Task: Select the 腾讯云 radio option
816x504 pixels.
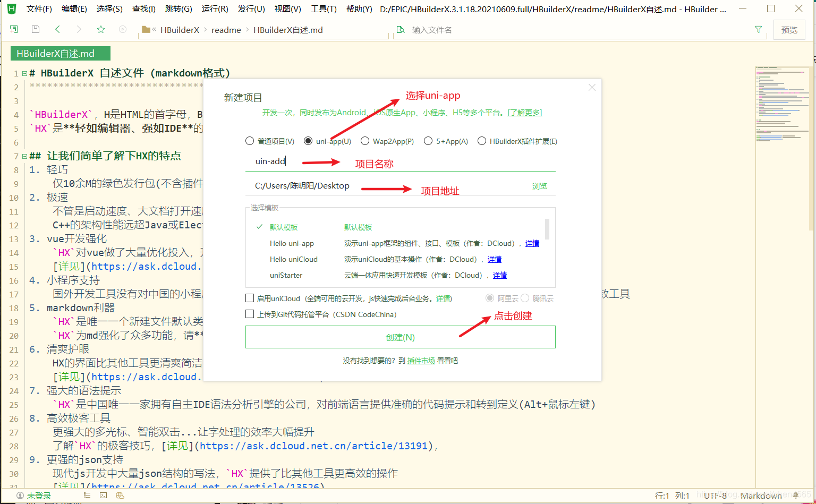Action: click(525, 298)
